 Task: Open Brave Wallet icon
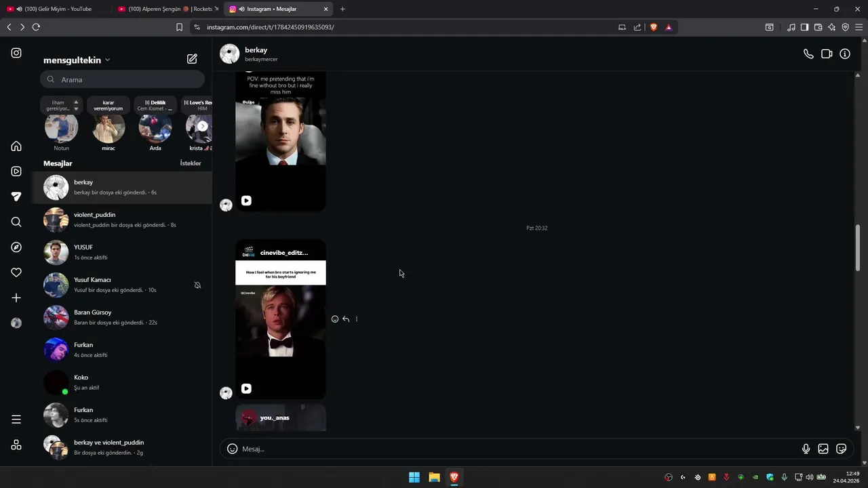point(818,27)
